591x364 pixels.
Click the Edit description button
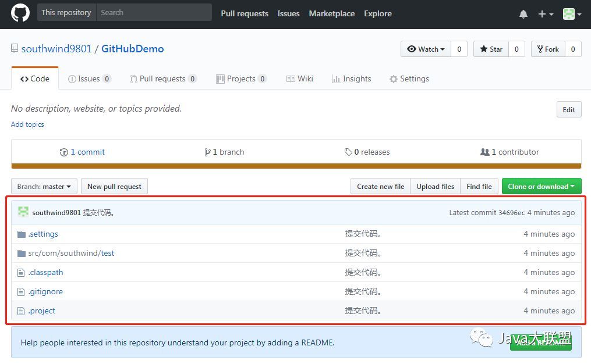click(x=569, y=109)
